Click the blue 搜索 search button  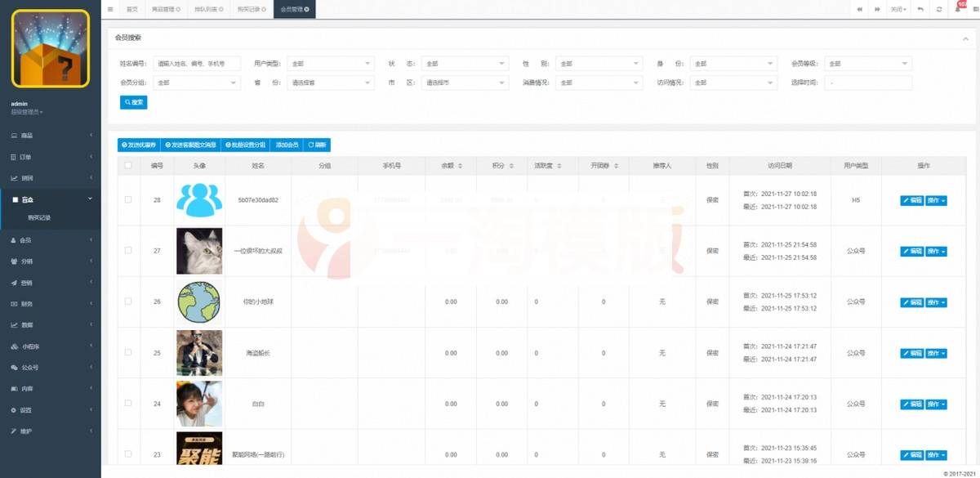pyautogui.click(x=134, y=102)
